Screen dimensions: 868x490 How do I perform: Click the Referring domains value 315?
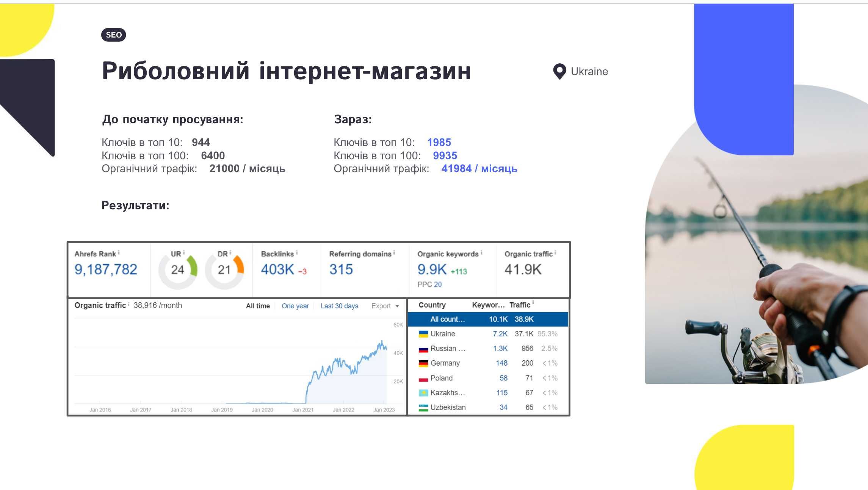(x=341, y=269)
